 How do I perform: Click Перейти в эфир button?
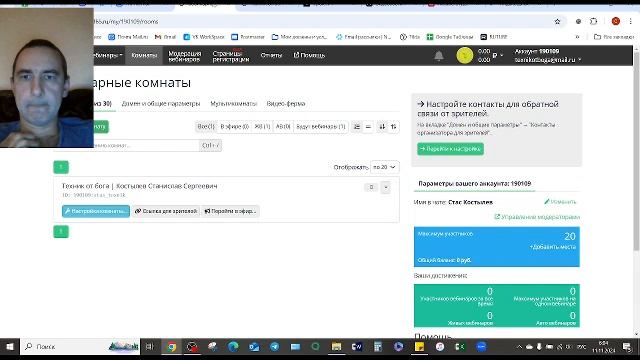(230, 211)
